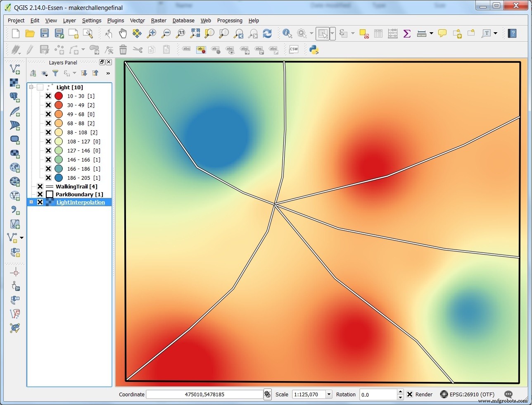Hide the 186 - 205 light class
532x405 pixels.
coord(48,178)
